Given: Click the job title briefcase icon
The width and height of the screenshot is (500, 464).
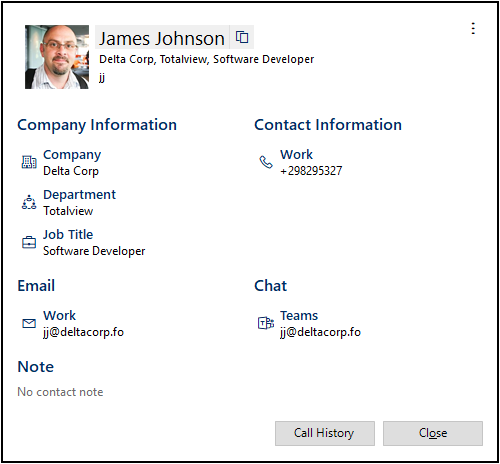Looking at the screenshot, I should (x=29, y=242).
